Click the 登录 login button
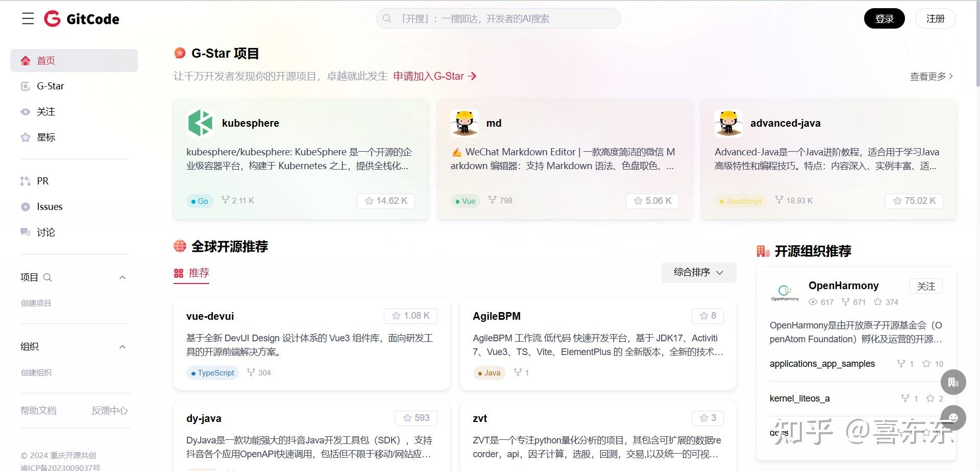The image size is (980, 471). 884,19
